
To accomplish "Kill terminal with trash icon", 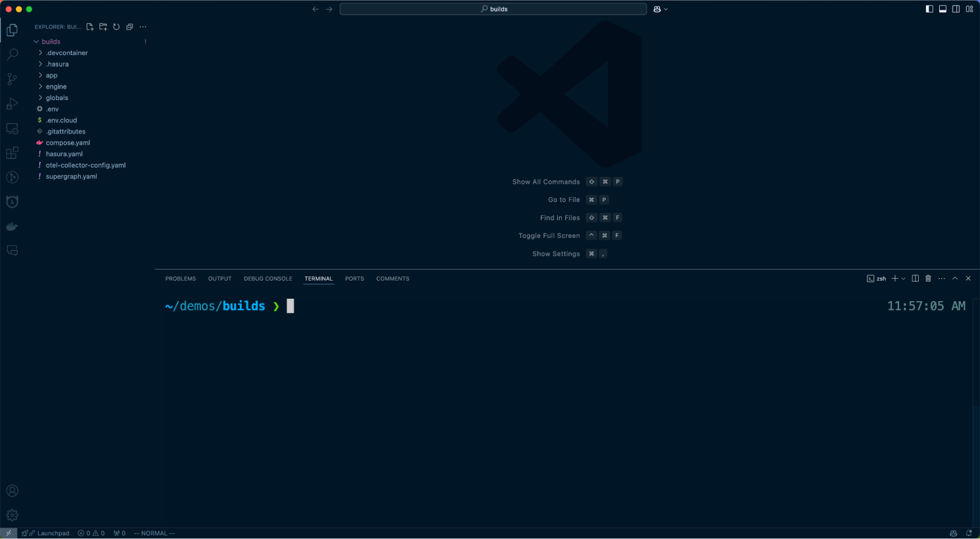I will (928, 279).
